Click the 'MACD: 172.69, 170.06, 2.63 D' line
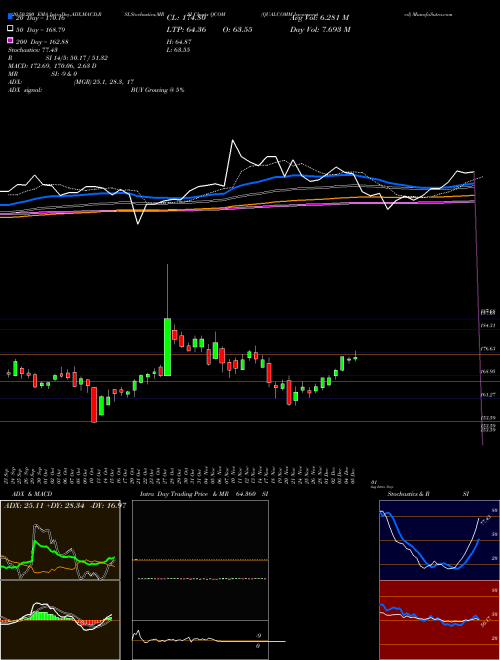This screenshot has height=660, width=500. tap(52, 66)
